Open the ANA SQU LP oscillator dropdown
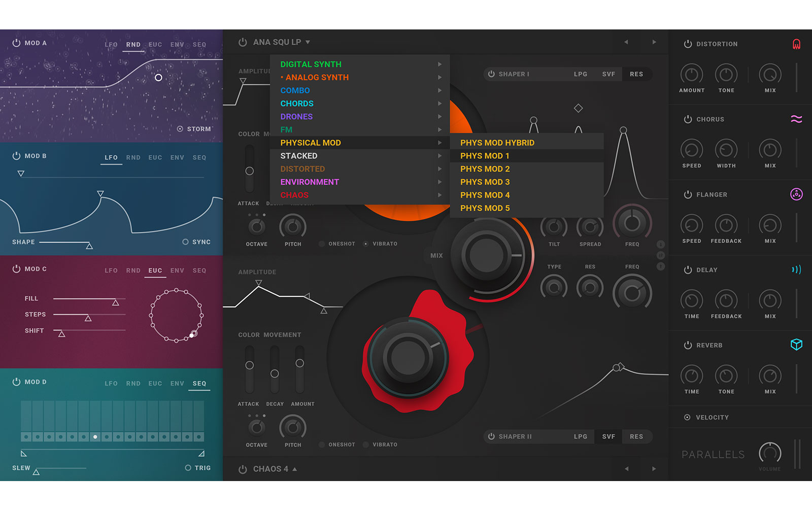Viewport: 812px width, 511px height. coord(282,42)
